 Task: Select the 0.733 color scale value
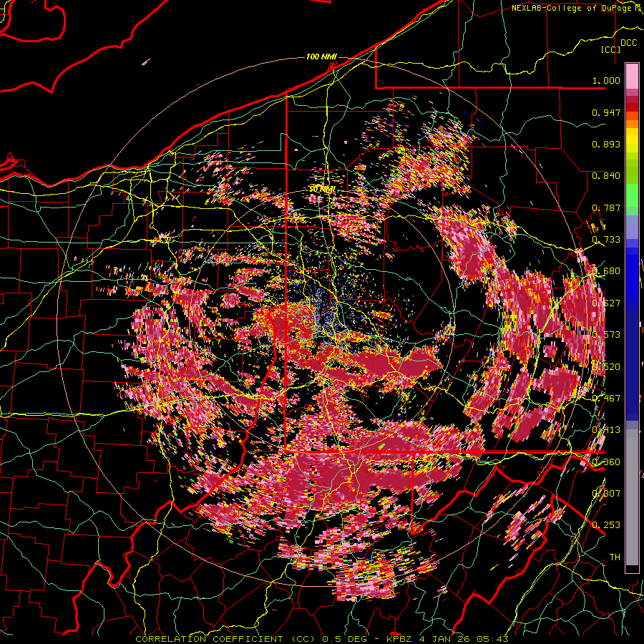point(606,240)
